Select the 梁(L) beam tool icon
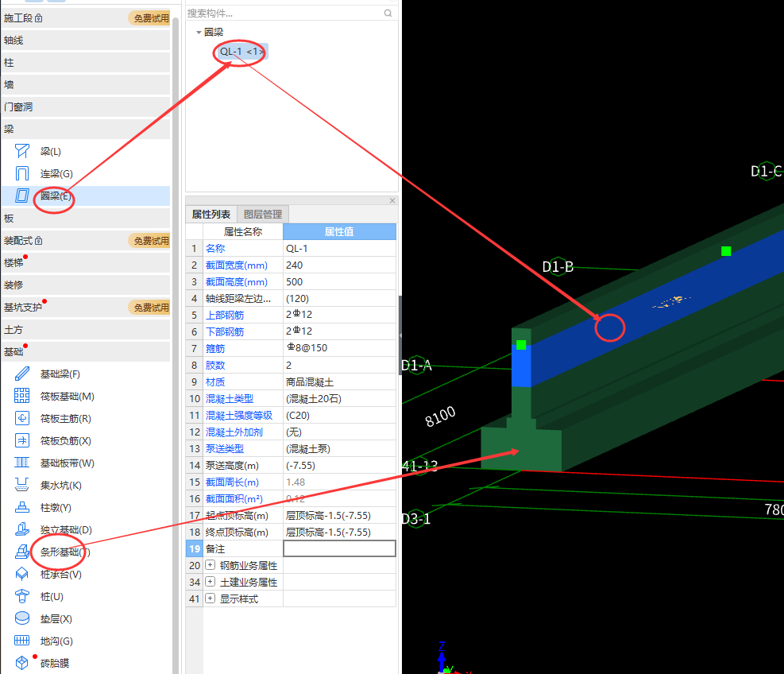The image size is (784, 674). [x=22, y=151]
